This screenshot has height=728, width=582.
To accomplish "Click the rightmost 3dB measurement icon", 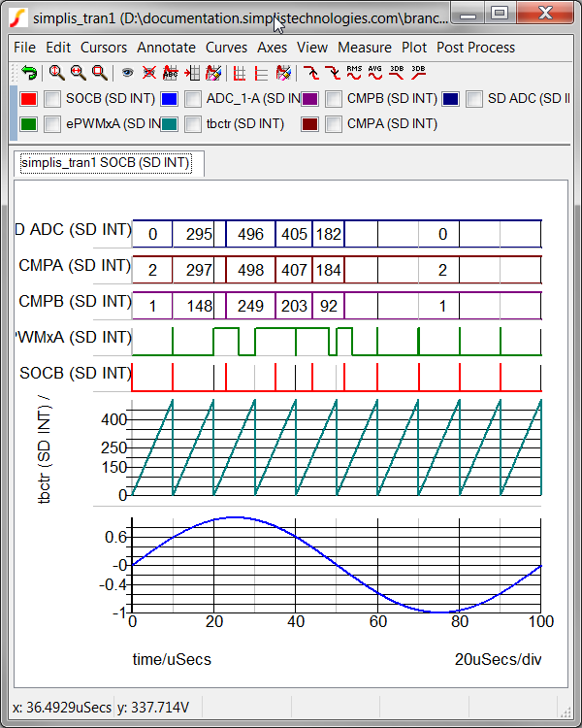I will tap(418, 73).
